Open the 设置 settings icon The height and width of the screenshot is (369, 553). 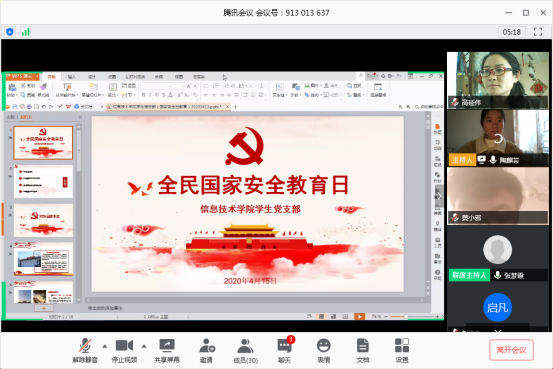402,350
